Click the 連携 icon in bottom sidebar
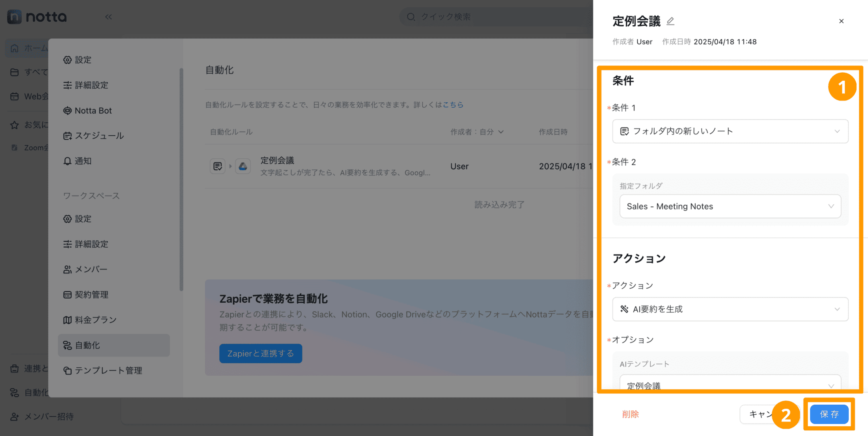868x436 pixels. 14,369
